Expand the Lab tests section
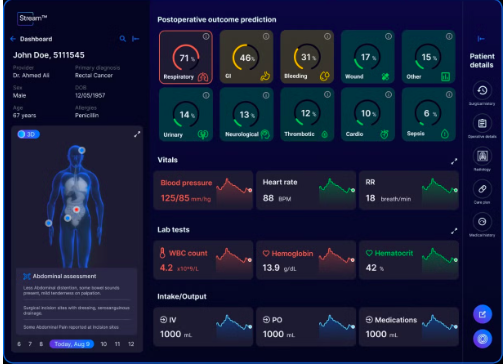The image size is (504, 364). [x=454, y=231]
